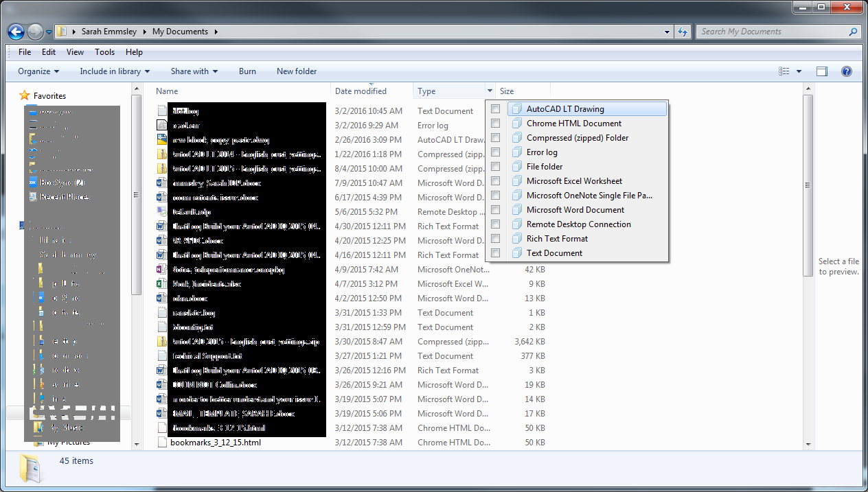868x492 pixels.
Task: Open the address bar previous locations dropdown
Action: 667,32
